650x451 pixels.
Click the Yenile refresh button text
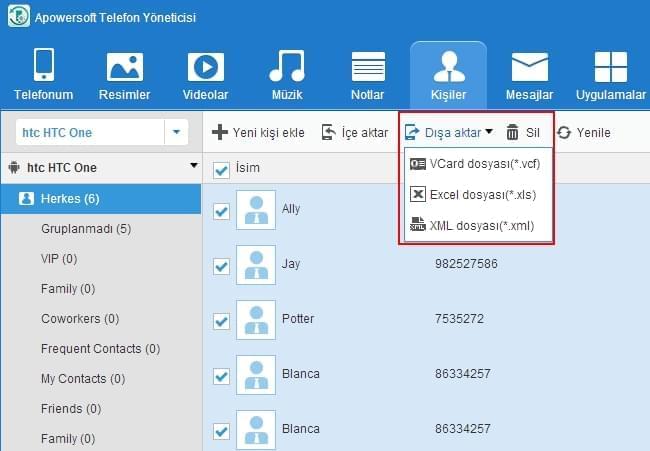pos(594,133)
